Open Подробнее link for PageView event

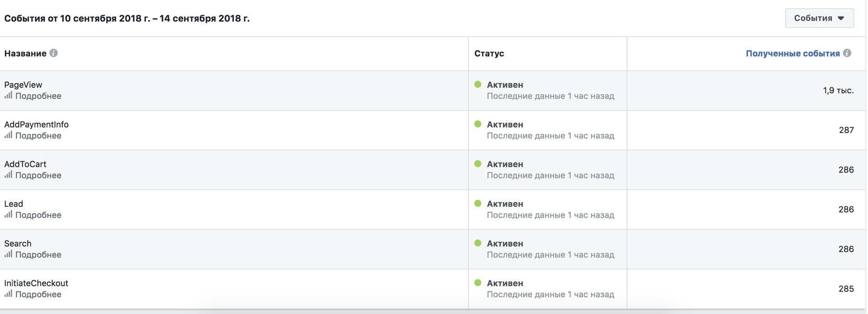coord(38,96)
